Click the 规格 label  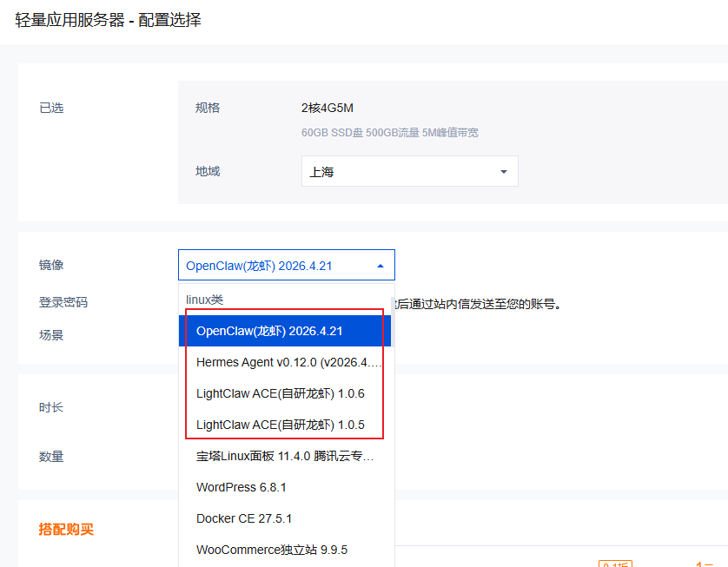(208, 108)
